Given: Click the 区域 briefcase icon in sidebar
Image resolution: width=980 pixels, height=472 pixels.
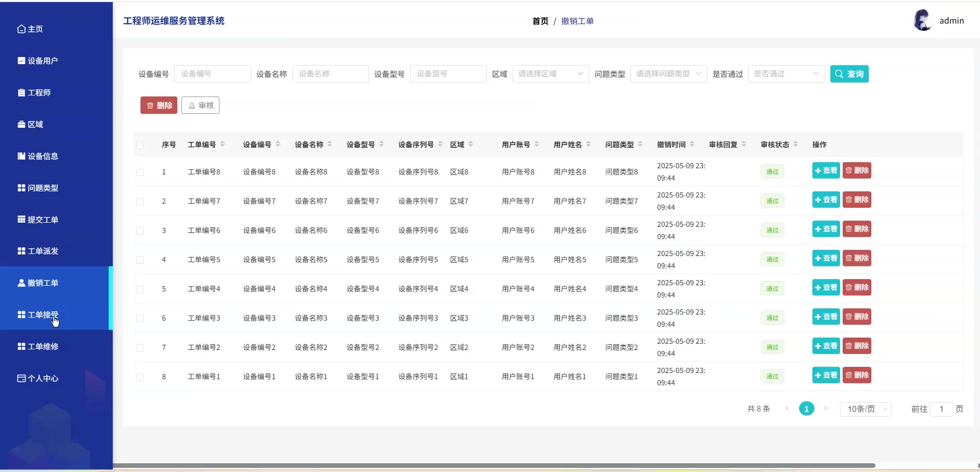Looking at the screenshot, I should point(21,125).
